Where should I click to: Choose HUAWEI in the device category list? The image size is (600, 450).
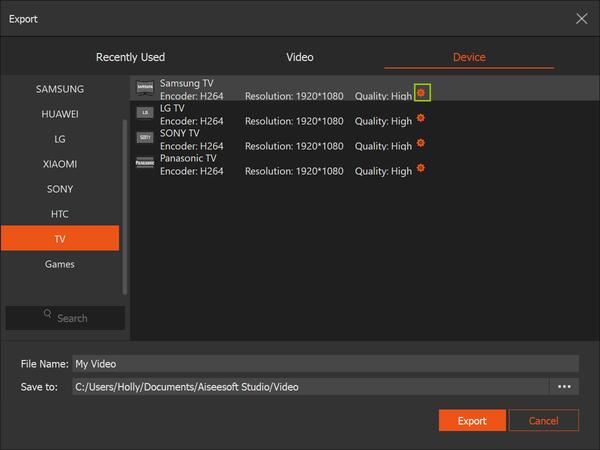60,114
